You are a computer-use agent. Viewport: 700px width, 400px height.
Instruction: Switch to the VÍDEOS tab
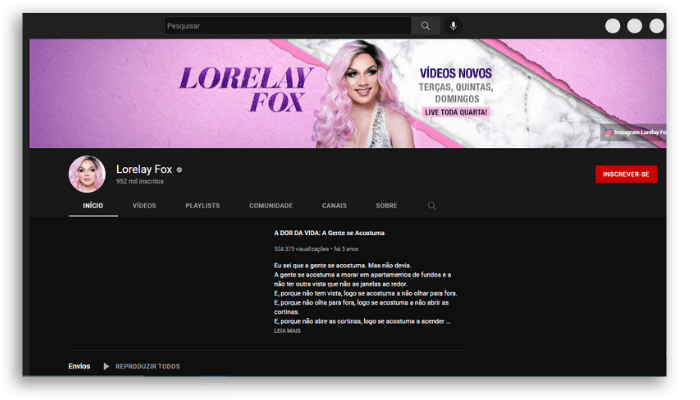(x=144, y=205)
